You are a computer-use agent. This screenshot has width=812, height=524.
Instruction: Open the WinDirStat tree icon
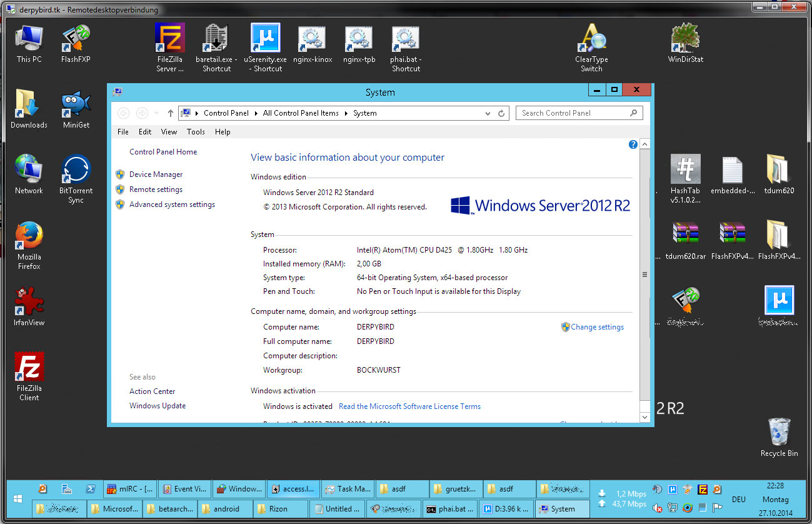point(685,44)
